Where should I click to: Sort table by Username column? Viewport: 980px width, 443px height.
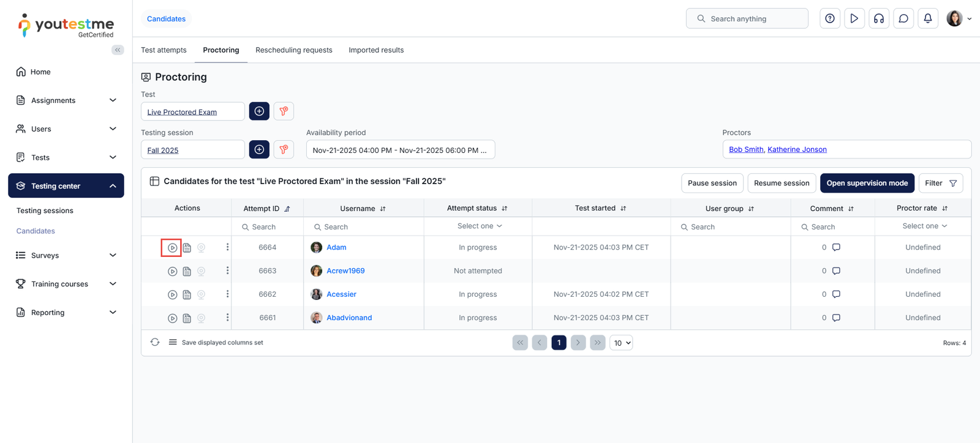click(383, 209)
